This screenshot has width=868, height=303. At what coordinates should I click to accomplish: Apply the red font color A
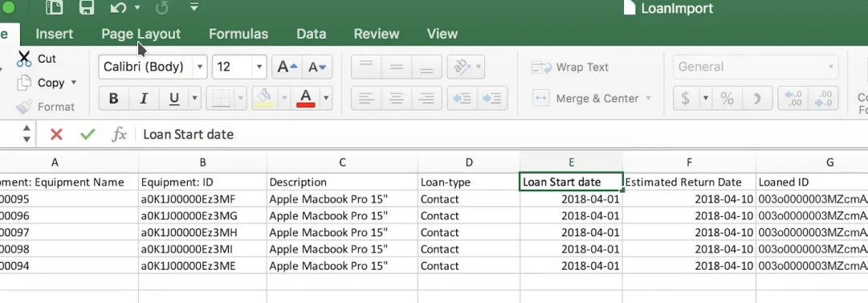coord(306,99)
